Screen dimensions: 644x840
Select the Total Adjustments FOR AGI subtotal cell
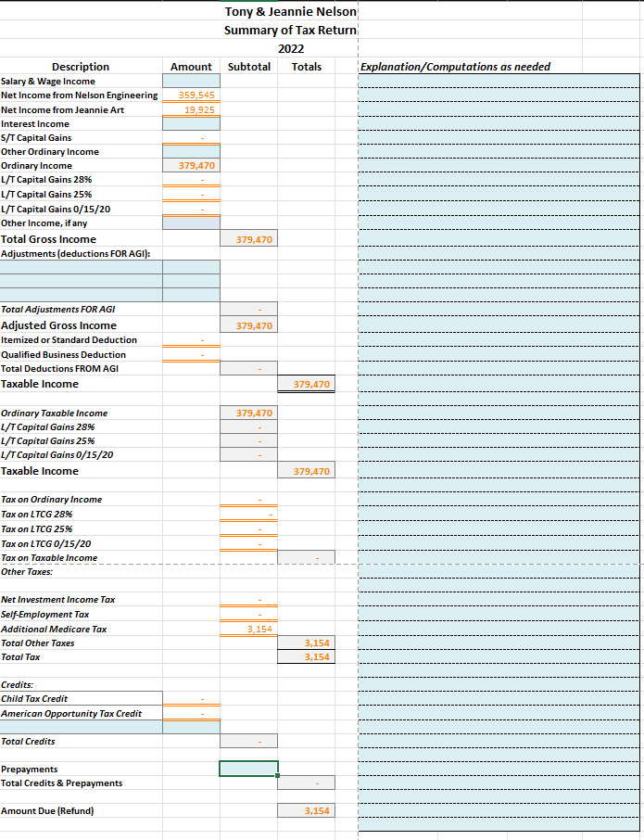248,309
